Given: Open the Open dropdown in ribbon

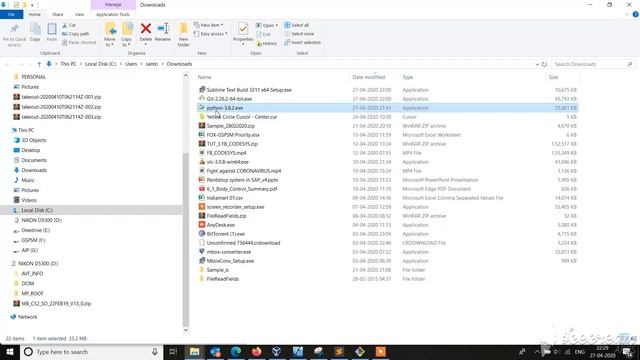Looking at the screenshot, I should (267, 25).
